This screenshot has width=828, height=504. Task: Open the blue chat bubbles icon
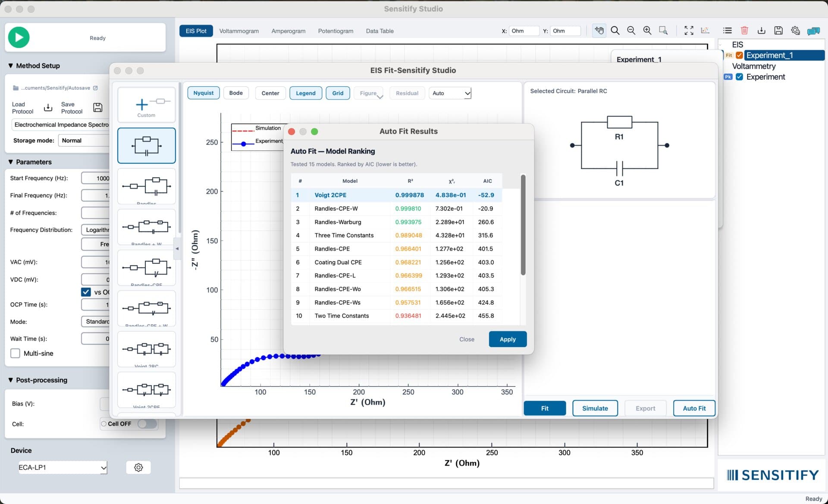[x=813, y=31]
